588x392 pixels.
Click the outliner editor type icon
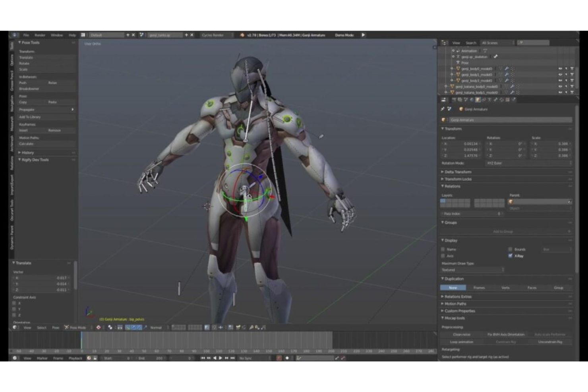[x=444, y=42]
